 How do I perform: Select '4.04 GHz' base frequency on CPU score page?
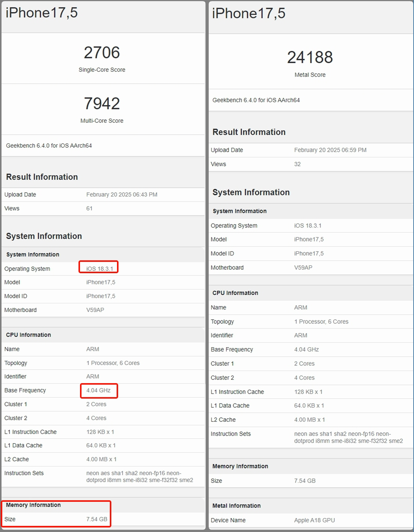(98, 390)
